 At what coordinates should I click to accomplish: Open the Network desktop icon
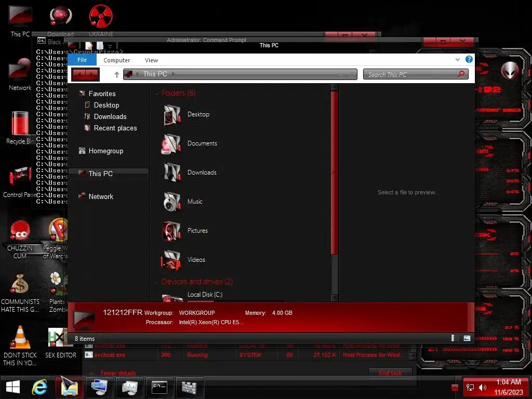(20, 74)
